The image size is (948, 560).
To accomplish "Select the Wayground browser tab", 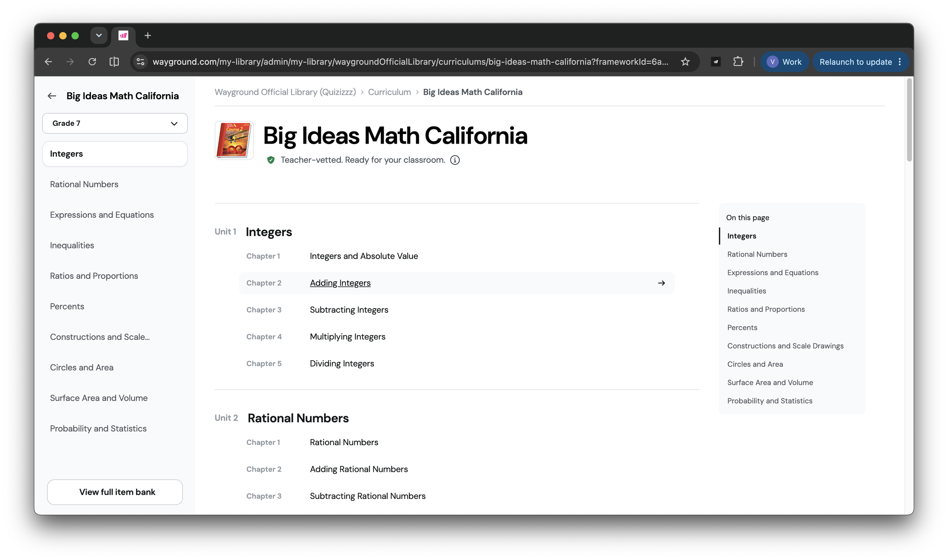I will 123,36.
